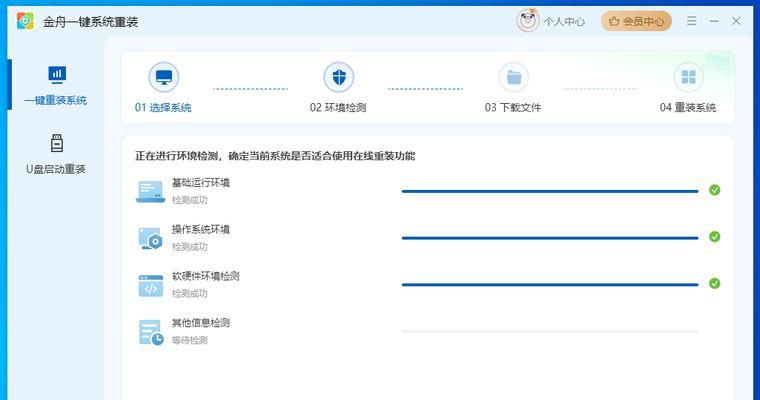This screenshot has width=760, height=400.
Task: Open the hamburger menu in title bar
Action: pos(692,21)
